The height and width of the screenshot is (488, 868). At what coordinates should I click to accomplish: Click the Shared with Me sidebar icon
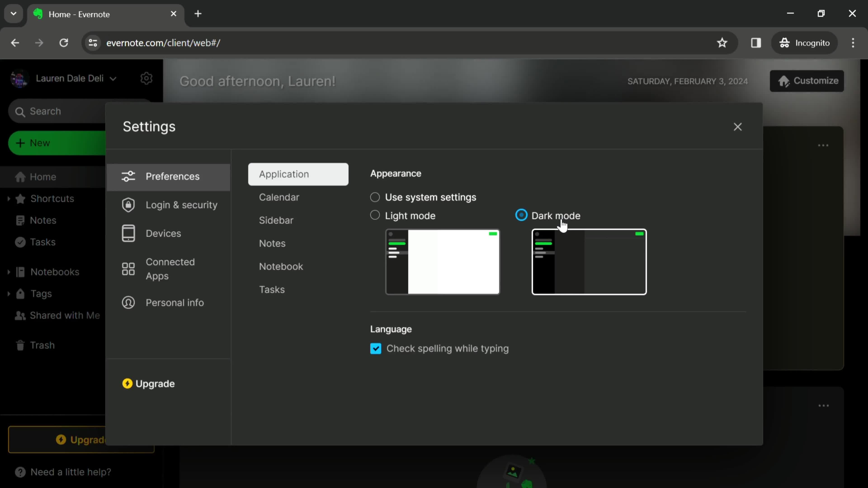(x=20, y=315)
